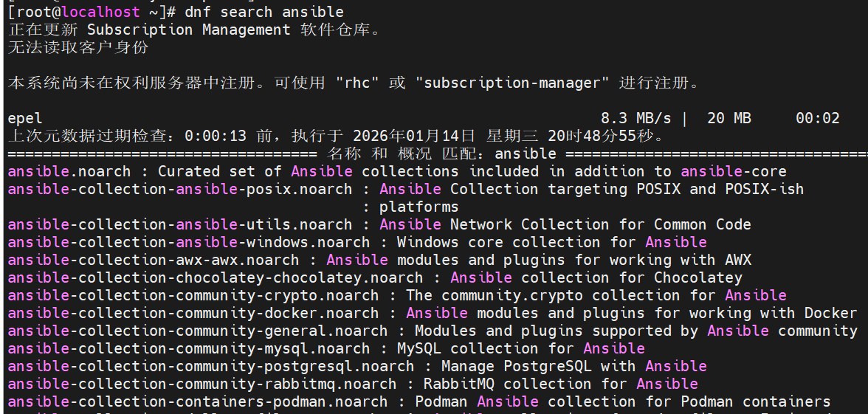Click 'ansible-collection-community-rabbitmq.noarch' package
The width and height of the screenshot is (868, 414).
click(202, 384)
